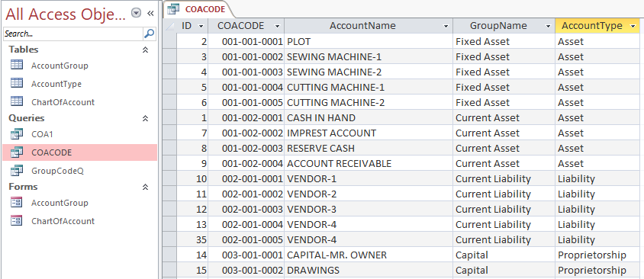Click the GroupCodeQ query icon

17,170
